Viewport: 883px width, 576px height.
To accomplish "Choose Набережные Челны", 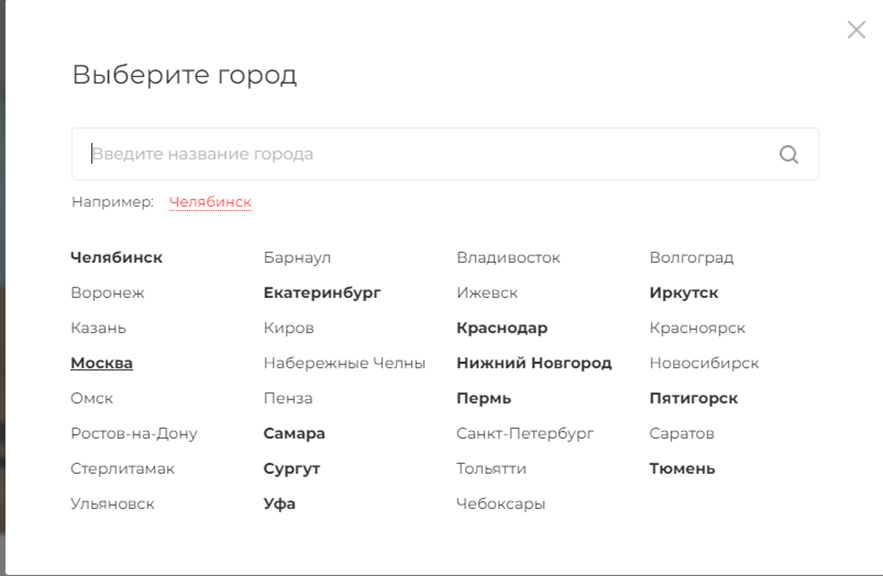I will (345, 363).
